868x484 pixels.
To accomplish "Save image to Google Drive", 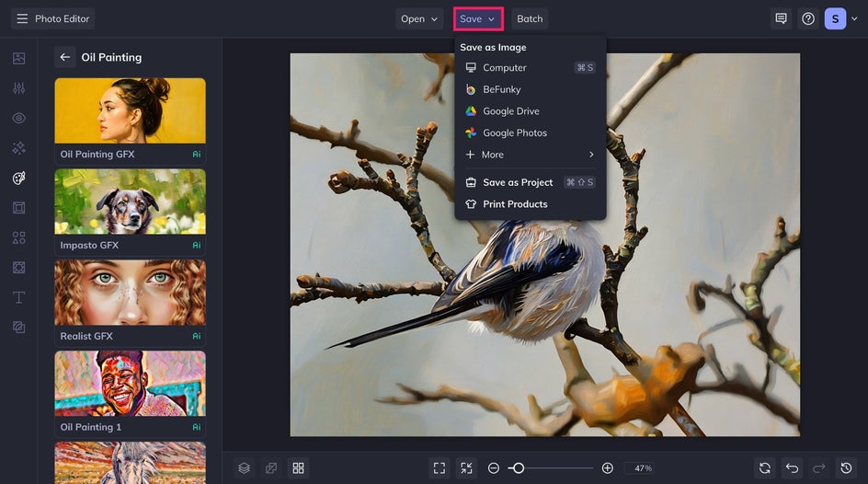I will click(x=531, y=110).
